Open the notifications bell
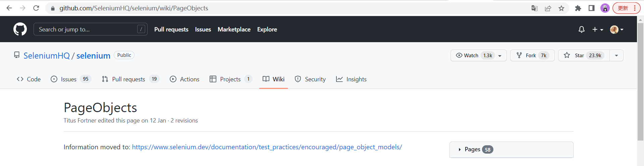The image size is (644, 166). pos(582,29)
